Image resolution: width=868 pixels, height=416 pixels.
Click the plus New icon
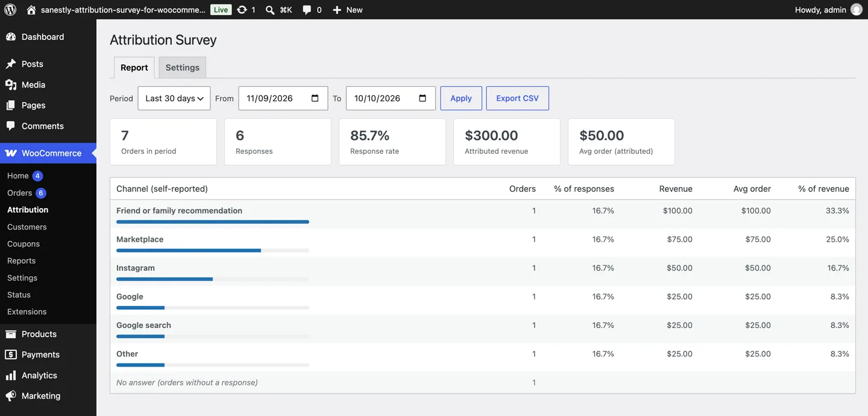point(337,10)
